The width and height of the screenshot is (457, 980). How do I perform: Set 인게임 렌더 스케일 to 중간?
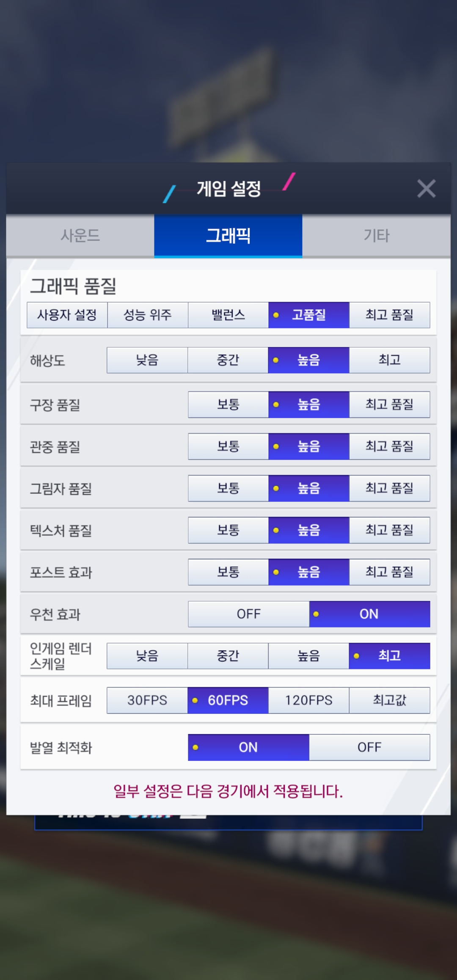coord(228,656)
